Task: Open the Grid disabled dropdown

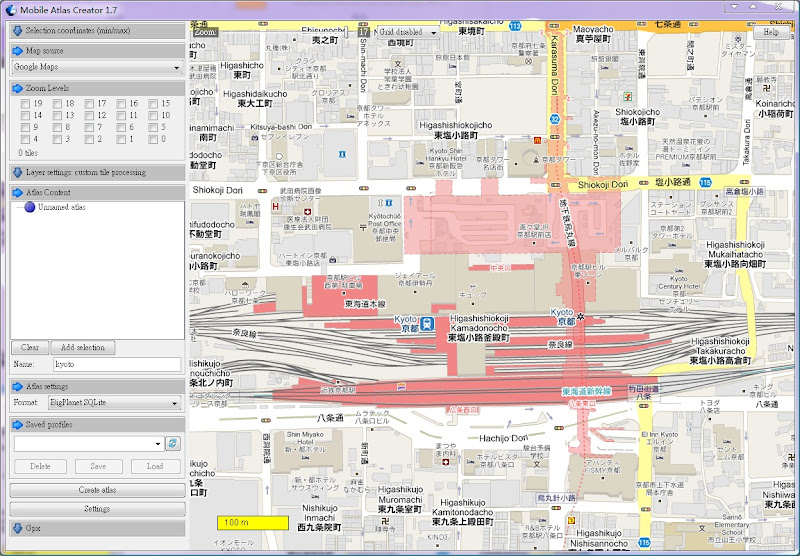Action: pyautogui.click(x=408, y=32)
